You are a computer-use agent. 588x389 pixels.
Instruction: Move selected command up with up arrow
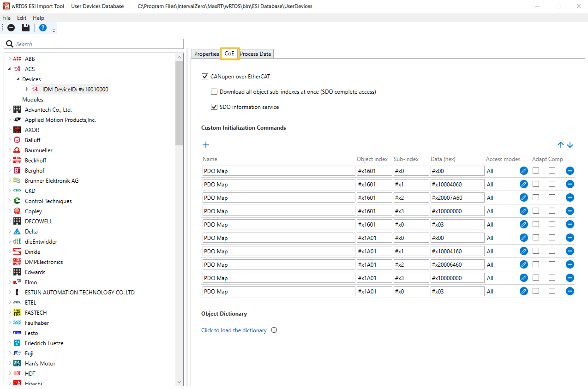561,145
